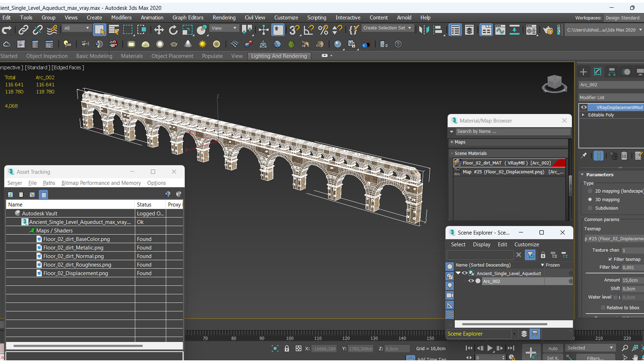Click the Floor_02_dirt_BaseColor.png asset
The height and width of the screenshot is (362, 644).
[77, 239]
